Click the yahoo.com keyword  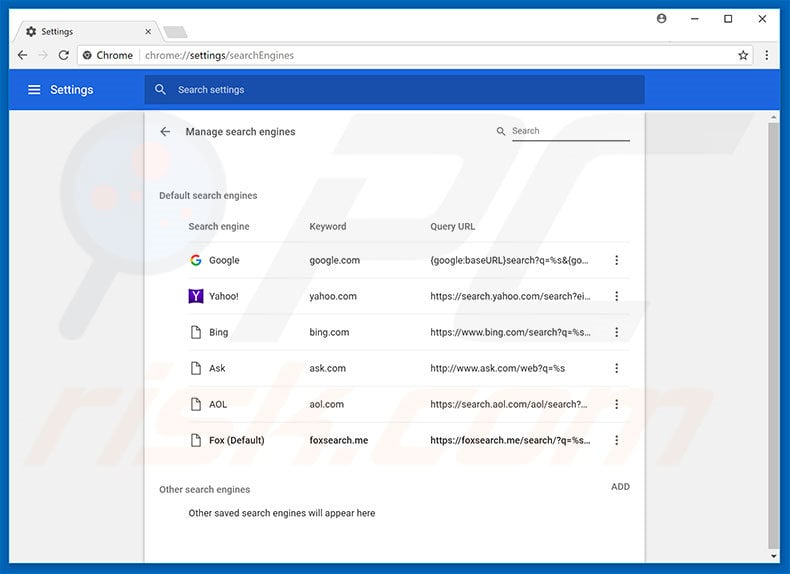coord(333,296)
